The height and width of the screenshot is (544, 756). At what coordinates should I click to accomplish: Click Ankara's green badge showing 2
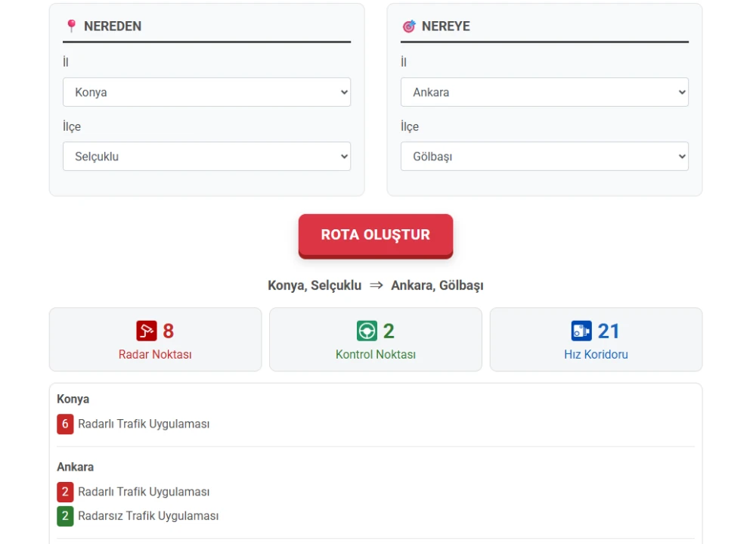[x=65, y=516]
